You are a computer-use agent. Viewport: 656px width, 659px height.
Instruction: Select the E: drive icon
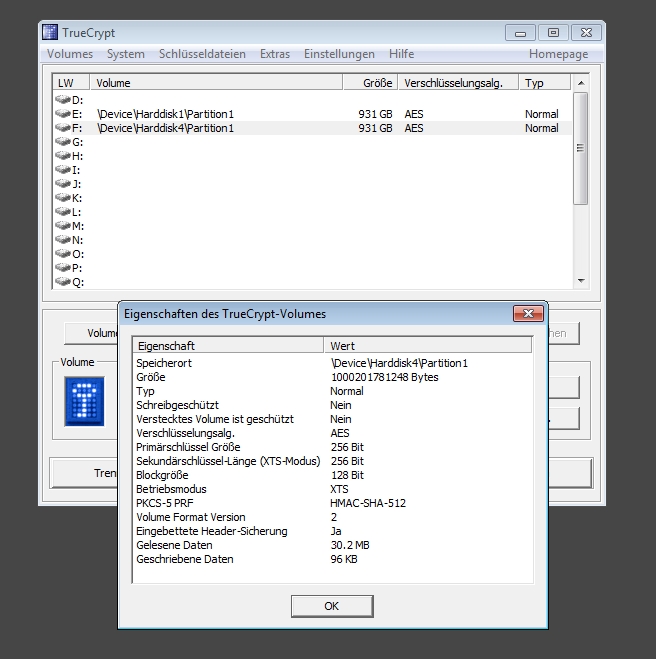click(63, 113)
